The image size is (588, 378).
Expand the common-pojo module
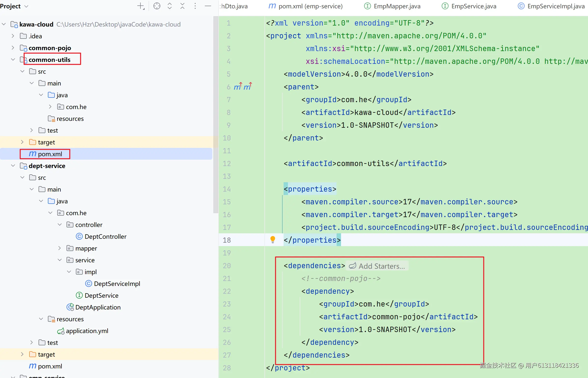(13, 48)
